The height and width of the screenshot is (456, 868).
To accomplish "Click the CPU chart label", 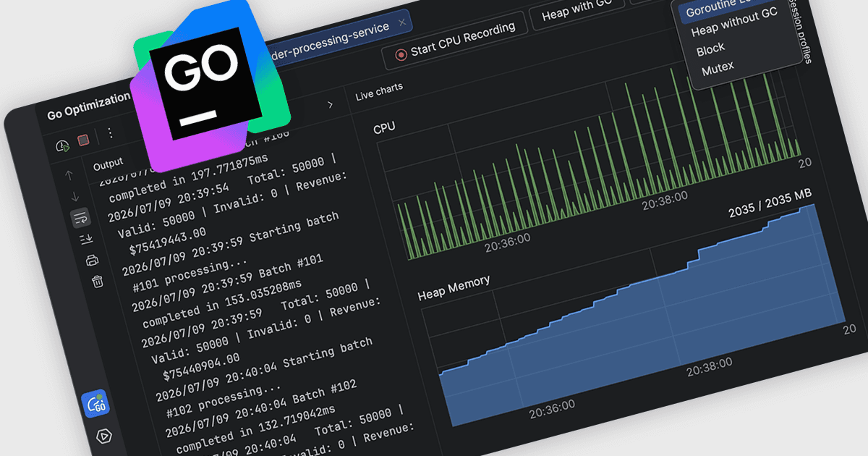I will point(384,127).
